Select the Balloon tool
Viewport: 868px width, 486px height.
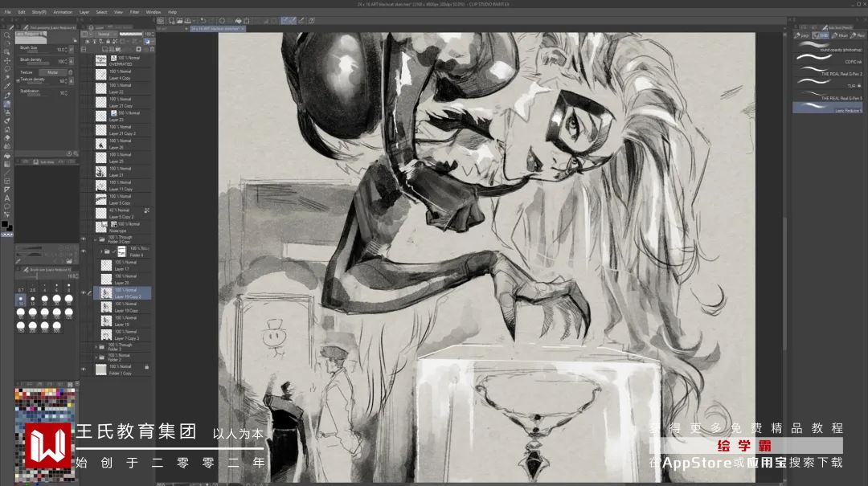7,206
